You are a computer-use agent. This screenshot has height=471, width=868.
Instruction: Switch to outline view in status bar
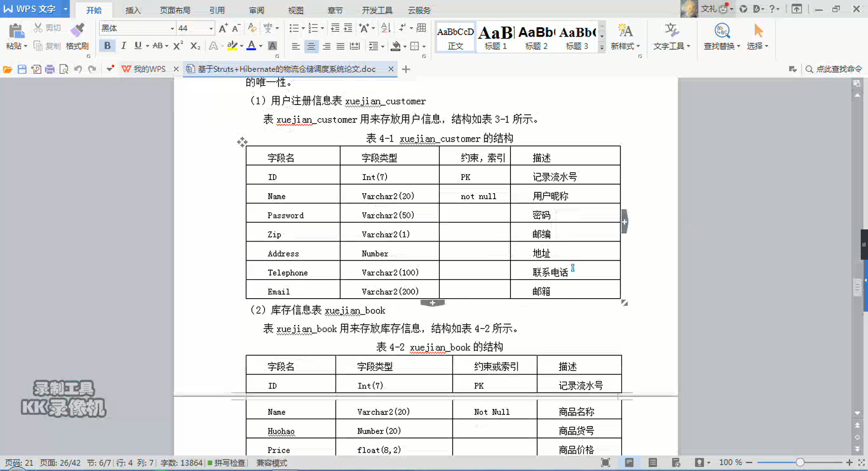point(652,462)
